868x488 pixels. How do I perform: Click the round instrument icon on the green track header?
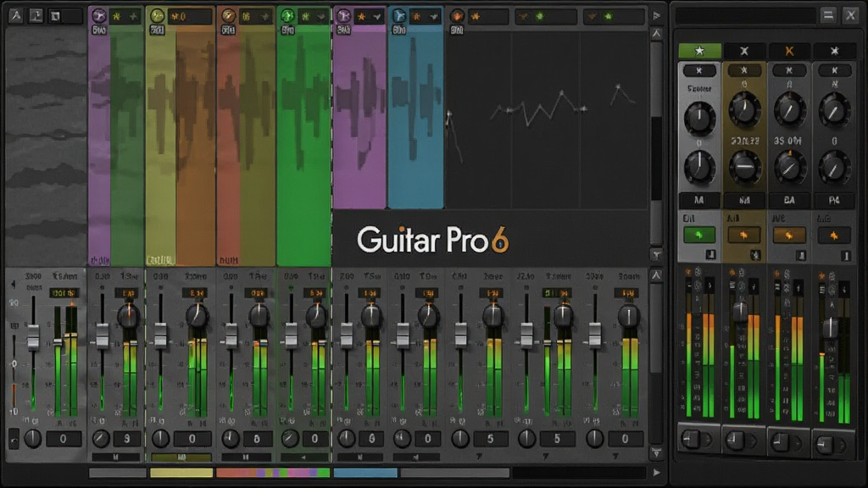pos(287,16)
